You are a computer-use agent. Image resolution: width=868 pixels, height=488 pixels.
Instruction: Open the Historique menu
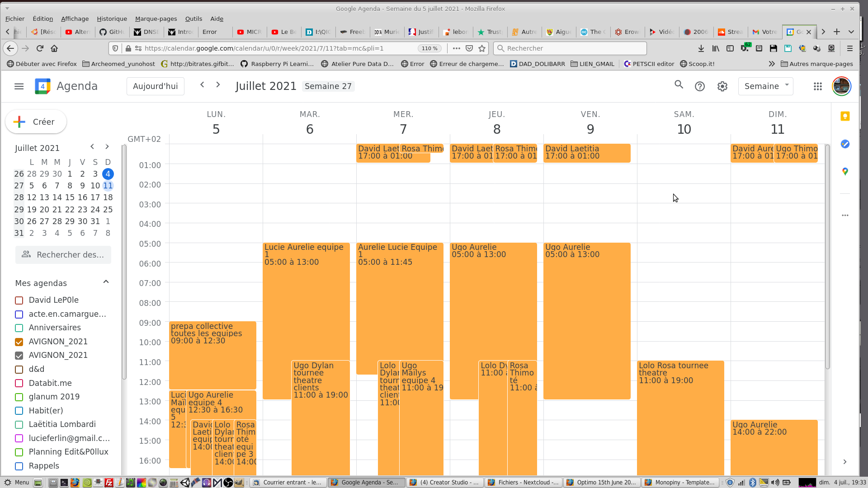point(112,19)
